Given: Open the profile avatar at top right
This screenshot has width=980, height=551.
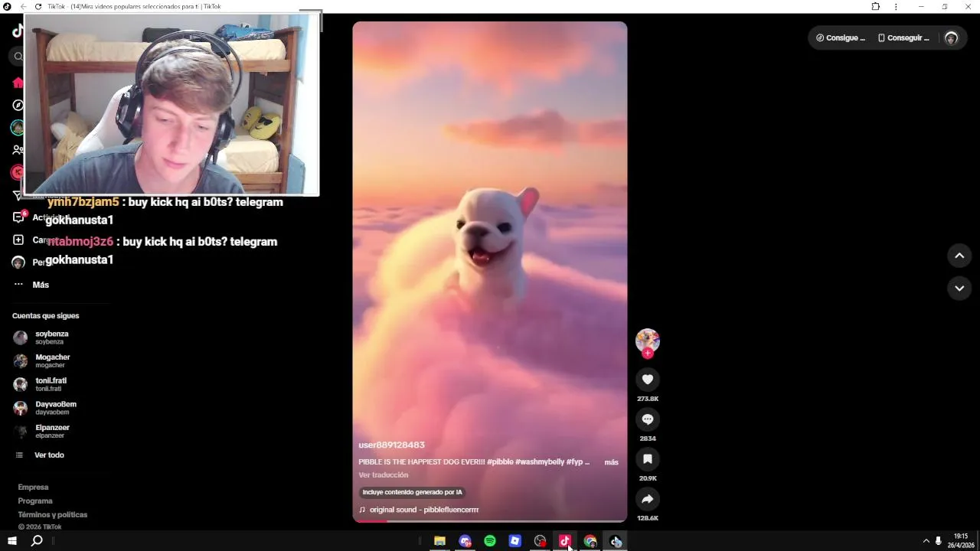Looking at the screenshot, I should click(952, 37).
